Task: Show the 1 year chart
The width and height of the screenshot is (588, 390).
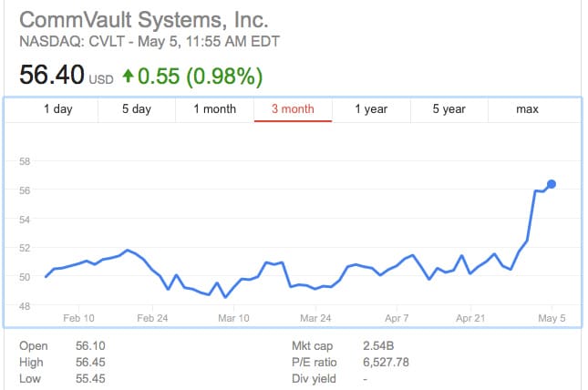Action: [371, 109]
